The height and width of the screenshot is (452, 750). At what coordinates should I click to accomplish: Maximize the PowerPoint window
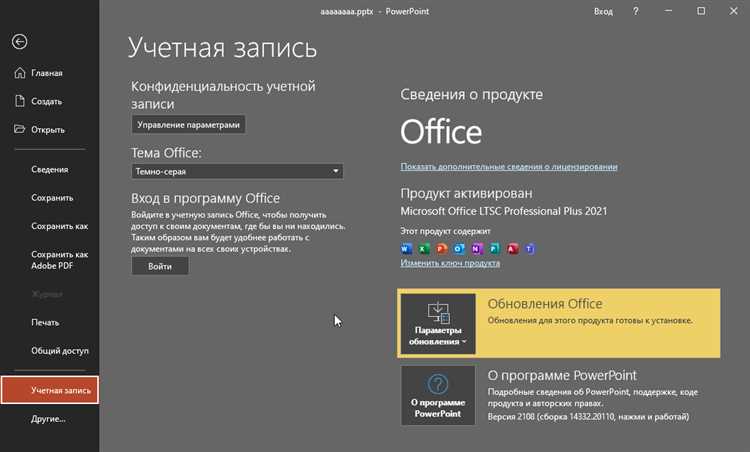(701, 11)
